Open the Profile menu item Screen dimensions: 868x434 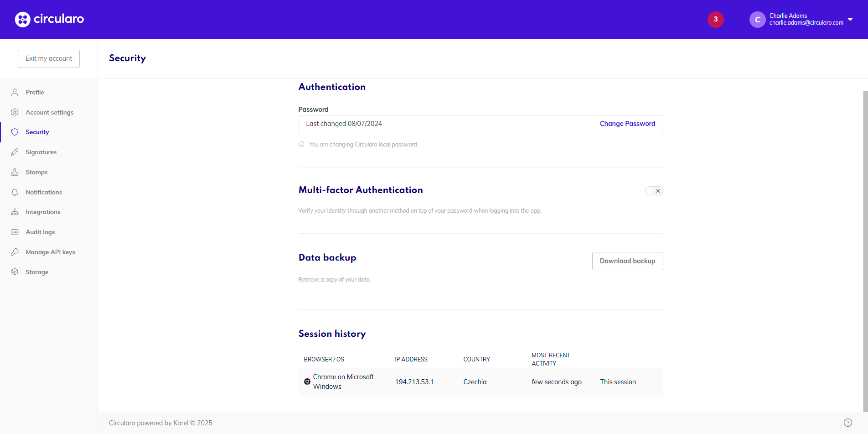coord(35,92)
